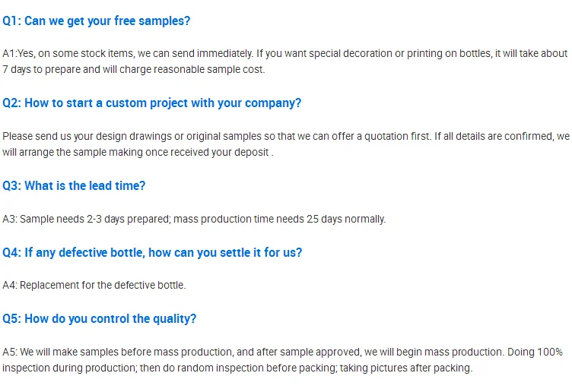Click 'How do you control the quality?' heading

tap(110, 319)
